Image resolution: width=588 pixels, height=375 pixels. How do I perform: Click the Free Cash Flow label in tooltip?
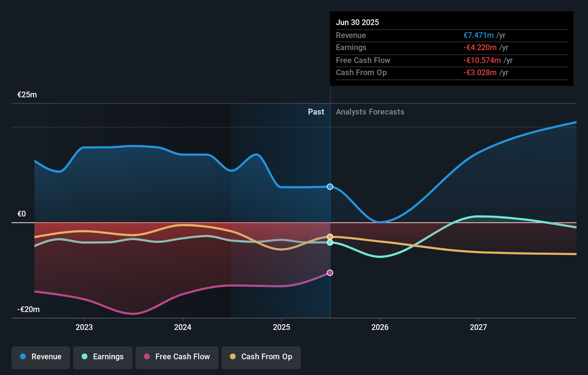(x=363, y=60)
